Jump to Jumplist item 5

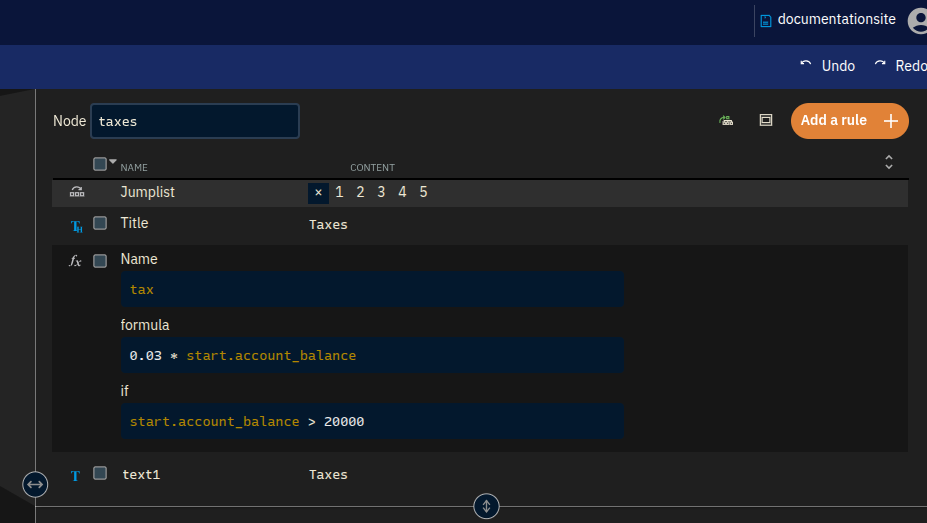423,192
